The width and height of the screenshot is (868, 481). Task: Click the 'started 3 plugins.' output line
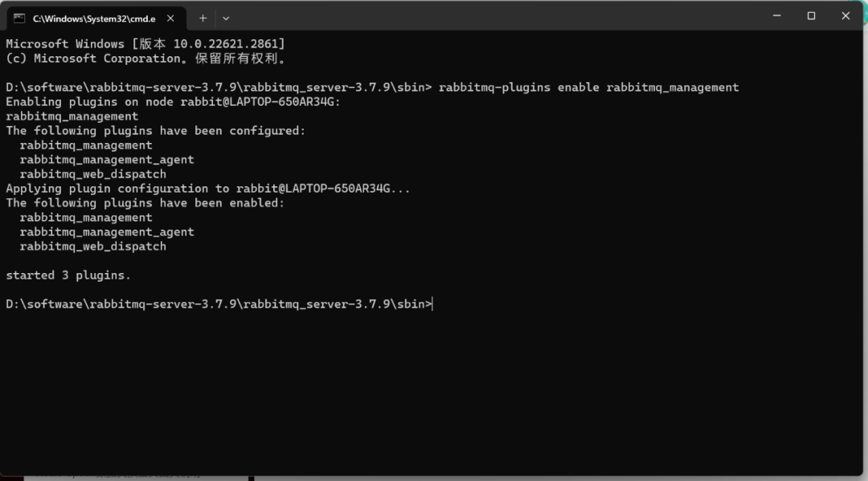pos(68,275)
